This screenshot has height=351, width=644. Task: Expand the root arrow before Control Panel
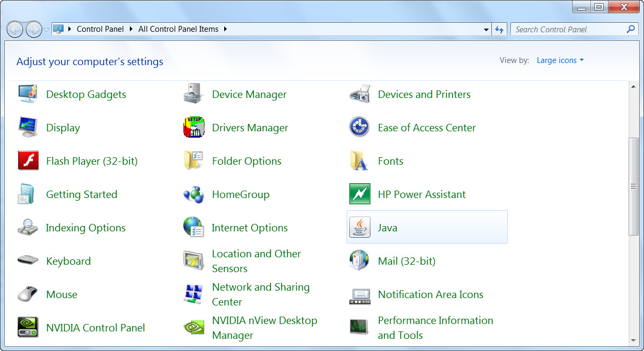pos(69,29)
